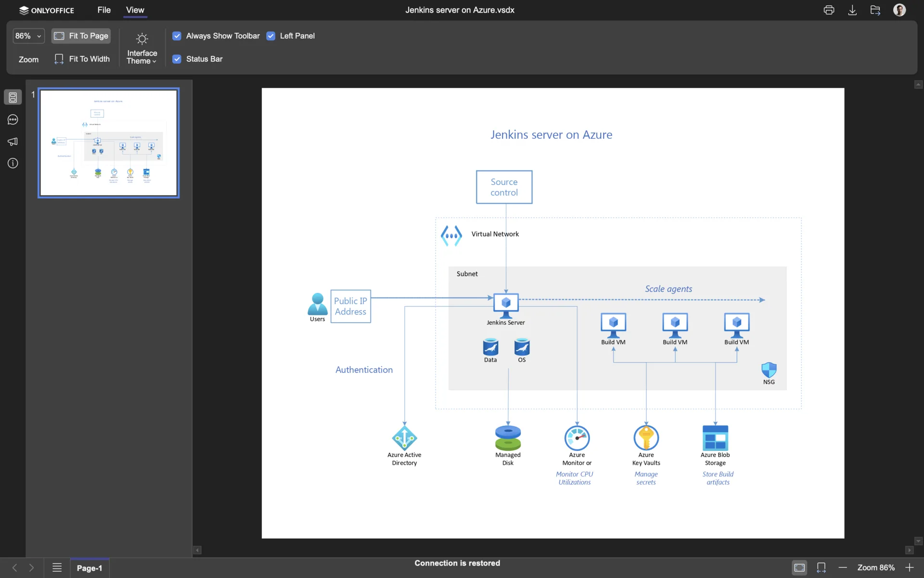Click vertical scrollbar down arrow

pos(918,541)
